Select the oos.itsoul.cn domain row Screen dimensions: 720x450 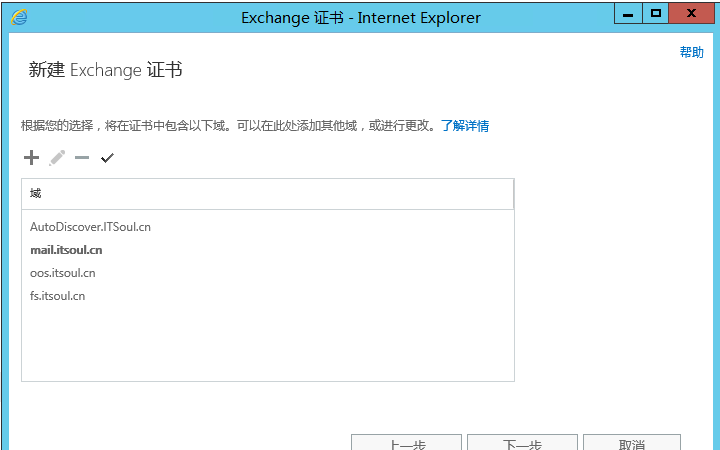(x=268, y=273)
